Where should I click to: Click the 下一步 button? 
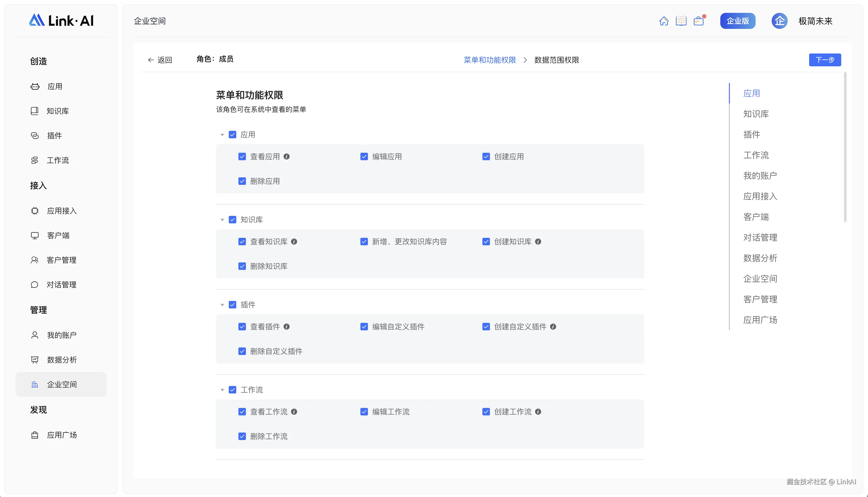coord(825,60)
